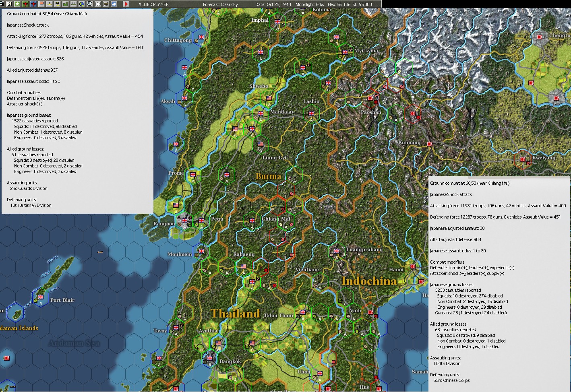
Task: Select the Japanese flag right of Kunming
Action: pos(430,144)
